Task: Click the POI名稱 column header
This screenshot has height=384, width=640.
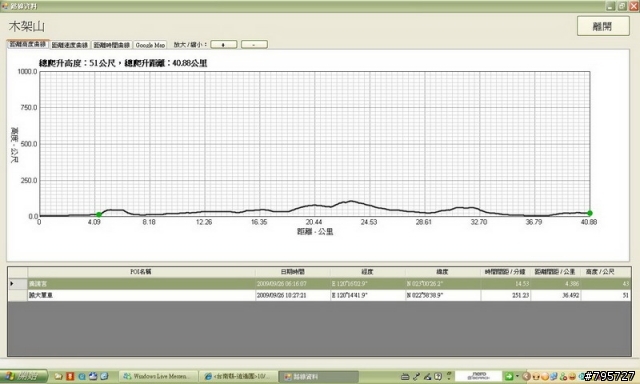Action: (x=141, y=272)
